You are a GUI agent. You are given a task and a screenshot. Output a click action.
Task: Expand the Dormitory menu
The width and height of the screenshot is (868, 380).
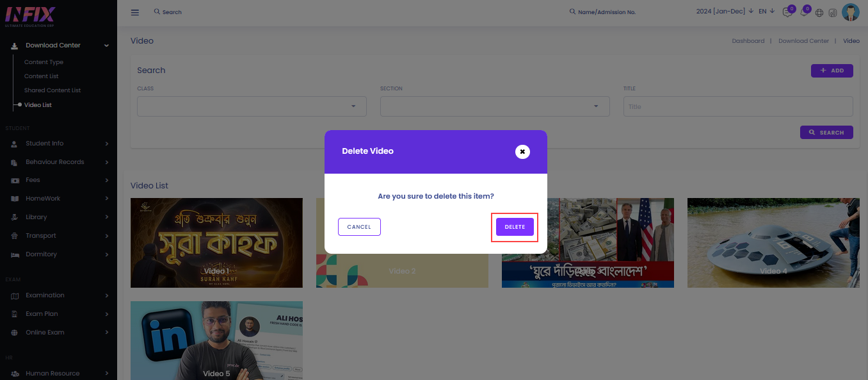58,254
